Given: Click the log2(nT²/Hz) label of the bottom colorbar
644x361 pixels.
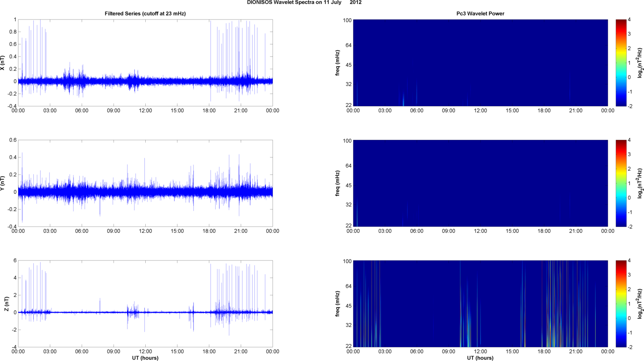Looking at the screenshot, I should [x=640, y=304].
